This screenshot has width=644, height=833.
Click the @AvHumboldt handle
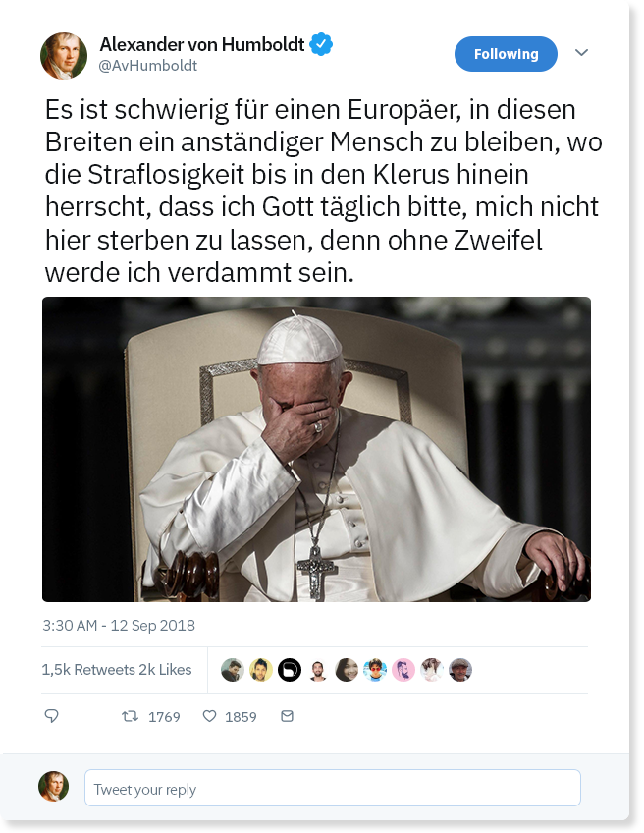point(147,66)
